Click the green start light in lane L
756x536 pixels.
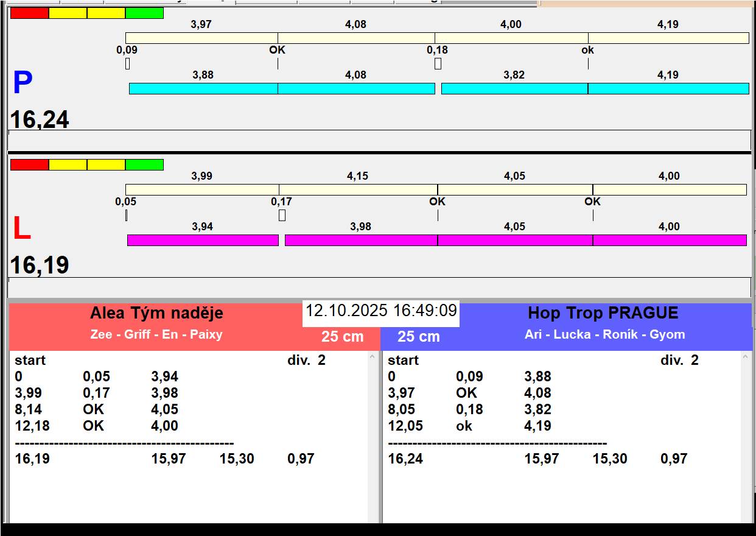tap(144, 165)
